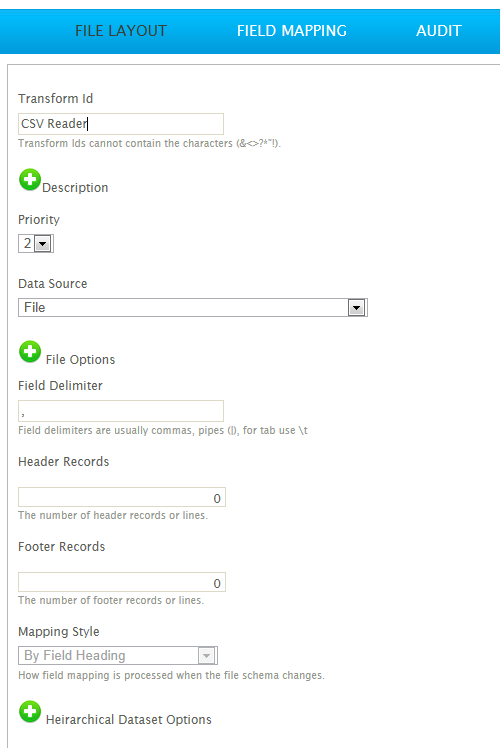
Task: Click the Mapping Style field label
Action: (x=59, y=632)
